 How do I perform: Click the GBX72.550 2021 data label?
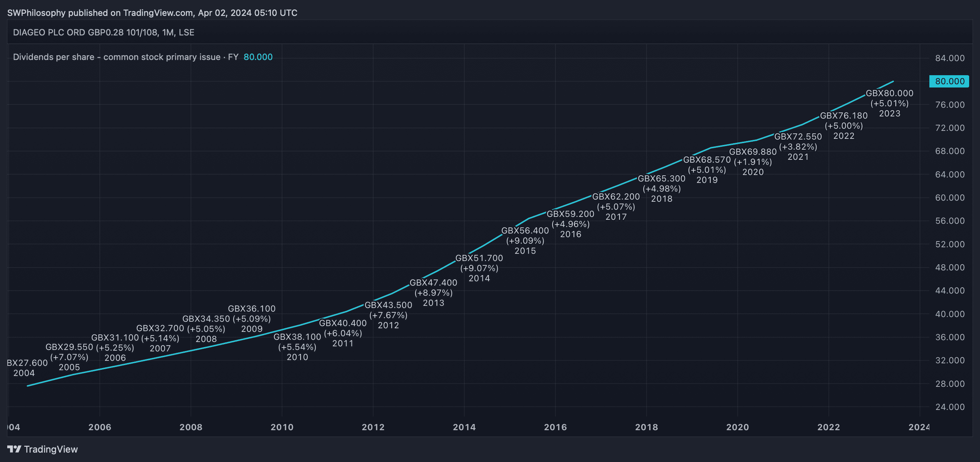pos(798,147)
